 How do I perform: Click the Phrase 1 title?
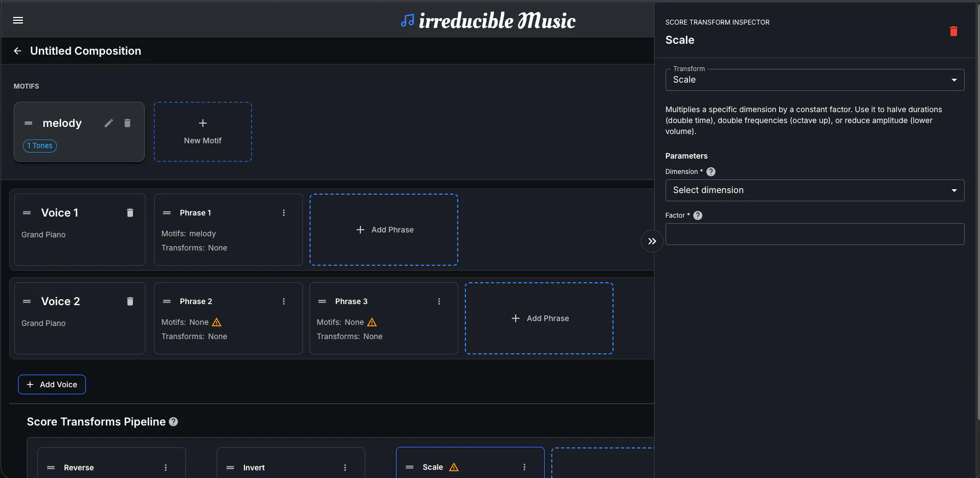tap(195, 213)
